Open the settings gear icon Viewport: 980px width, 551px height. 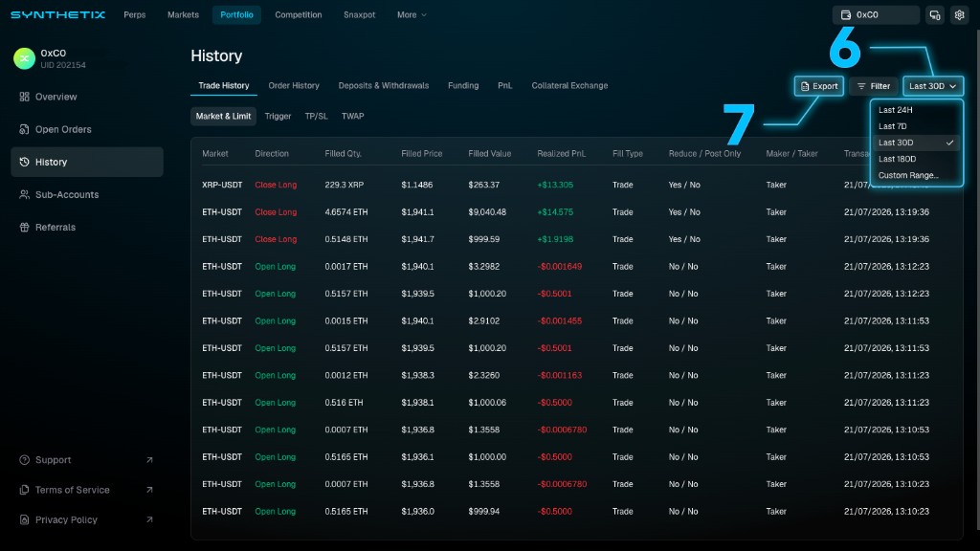(959, 15)
